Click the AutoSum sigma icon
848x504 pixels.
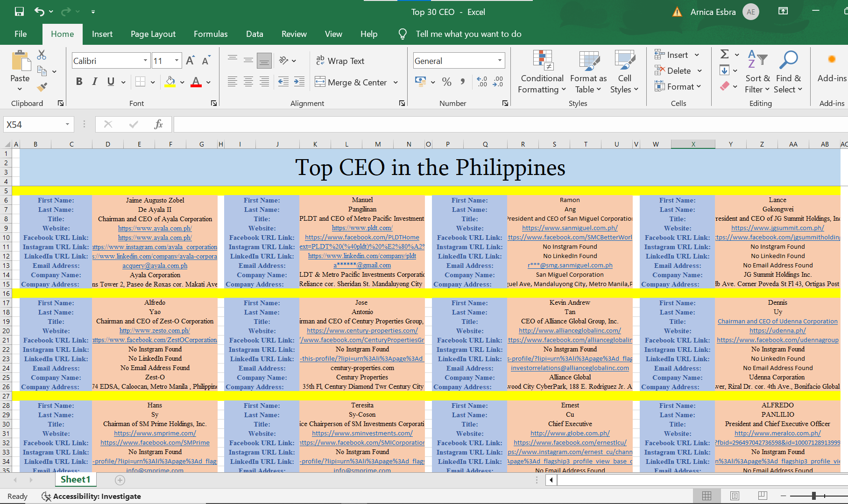(725, 55)
